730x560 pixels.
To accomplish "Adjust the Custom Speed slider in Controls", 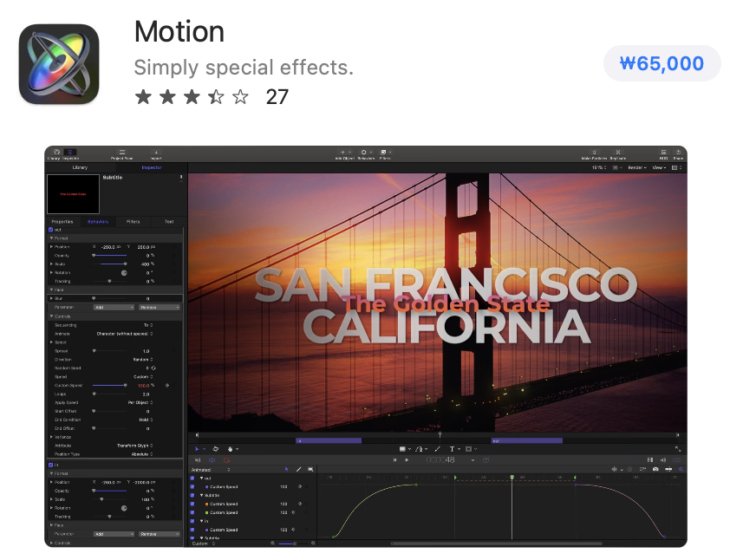I will point(109,385).
